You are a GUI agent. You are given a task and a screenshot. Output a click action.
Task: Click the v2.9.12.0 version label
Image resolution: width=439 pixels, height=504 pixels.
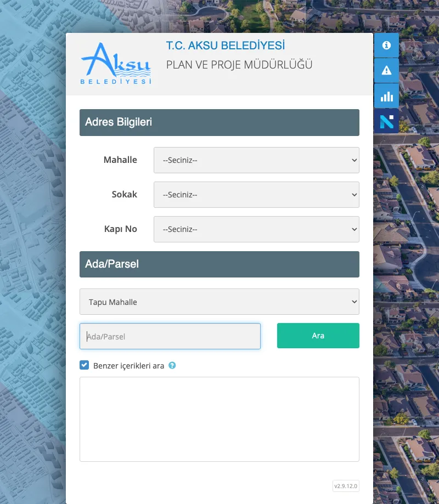tap(346, 486)
